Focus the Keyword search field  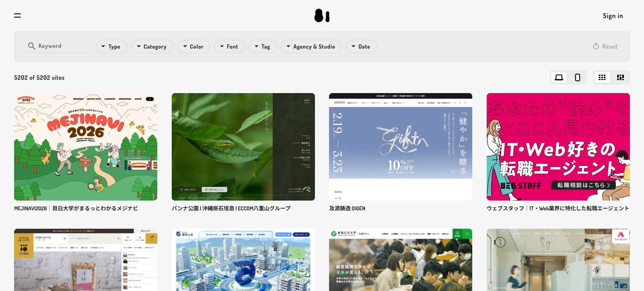tap(63, 46)
